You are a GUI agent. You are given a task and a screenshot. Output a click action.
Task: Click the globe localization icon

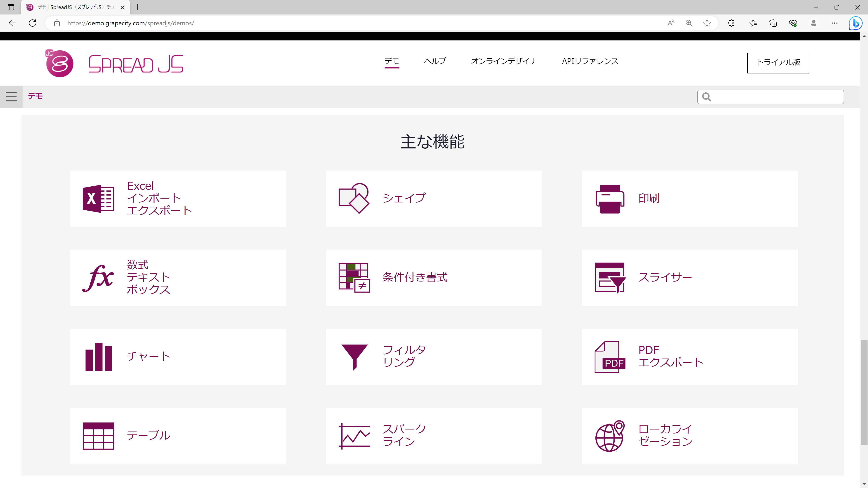[610, 436]
